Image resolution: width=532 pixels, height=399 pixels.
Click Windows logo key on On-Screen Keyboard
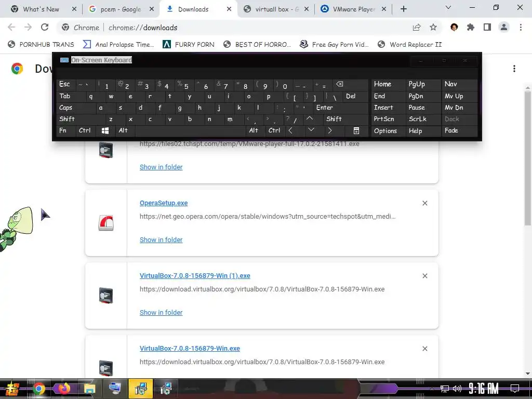(105, 130)
